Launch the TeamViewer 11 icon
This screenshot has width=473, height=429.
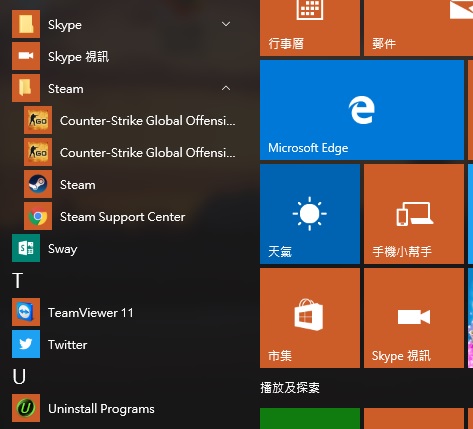click(26, 312)
